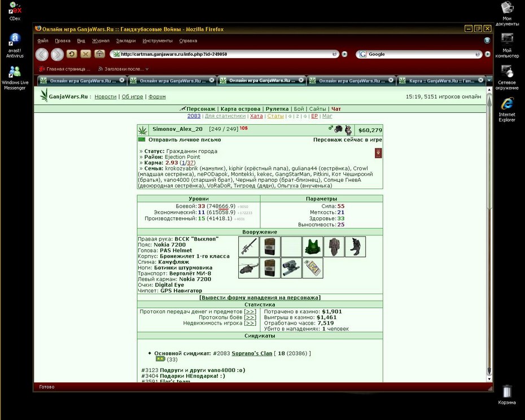
Task: Click the Маг link in sub-navigation
Action: [x=327, y=116]
